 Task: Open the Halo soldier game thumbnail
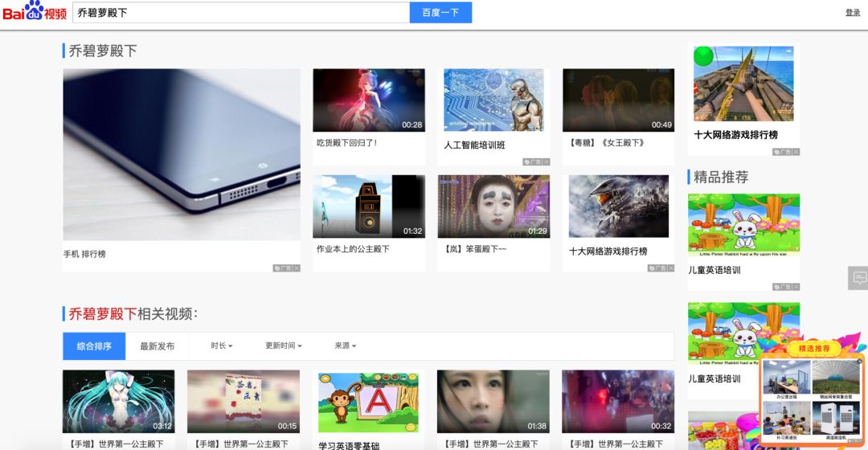[x=618, y=207]
